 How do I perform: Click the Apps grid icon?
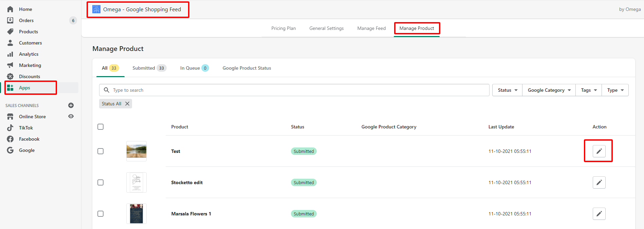pos(10,88)
